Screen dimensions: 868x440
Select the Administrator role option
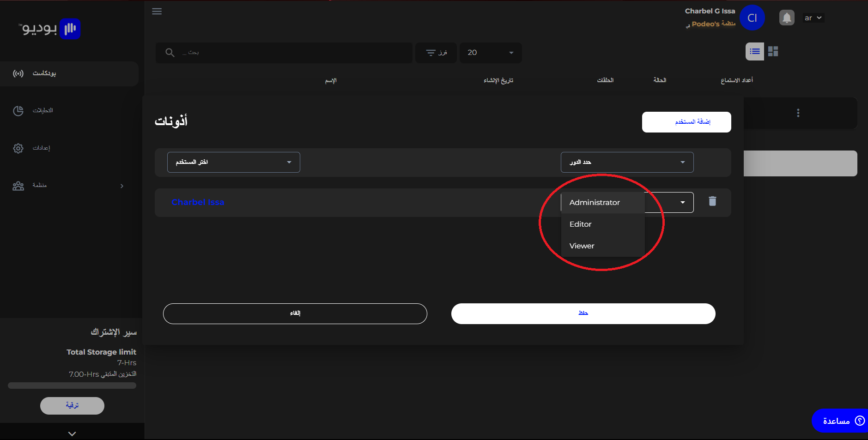click(x=603, y=203)
